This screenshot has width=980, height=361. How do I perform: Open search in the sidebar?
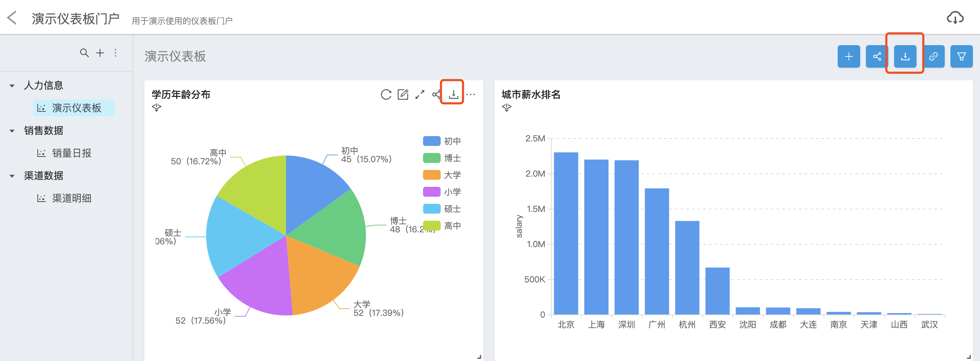click(x=84, y=53)
